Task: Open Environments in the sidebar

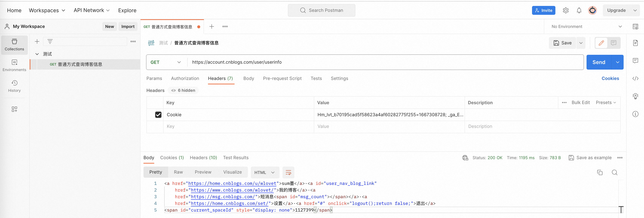Action: (x=14, y=66)
